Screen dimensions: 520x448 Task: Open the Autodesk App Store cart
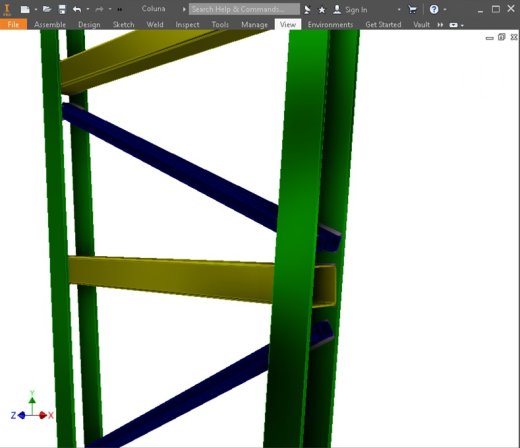point(412,9)
